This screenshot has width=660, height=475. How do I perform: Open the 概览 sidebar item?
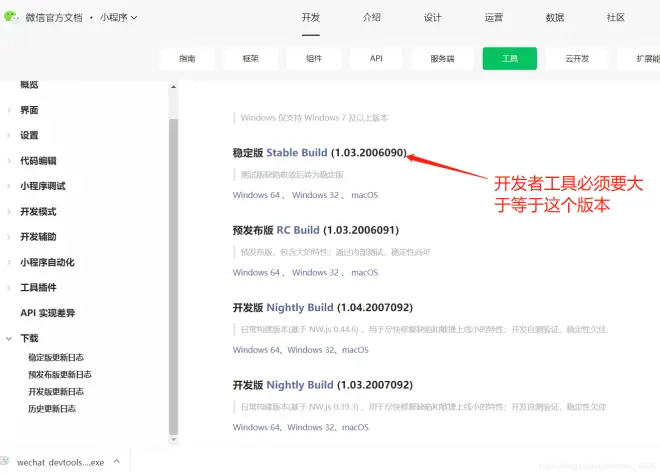click(29, 85)
